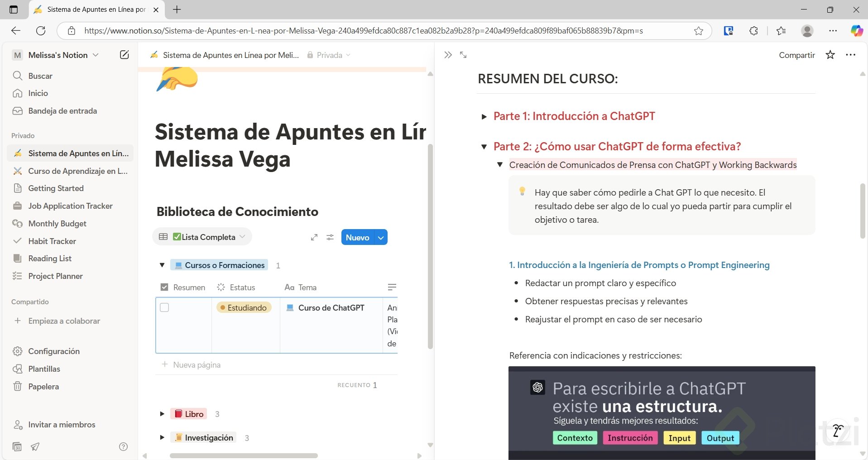
Task: Open Habit Tracker page
Action: click(70, 241)
